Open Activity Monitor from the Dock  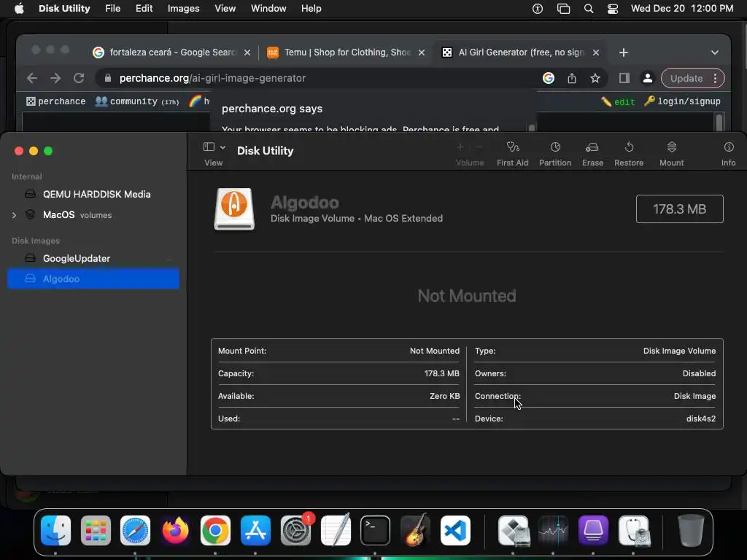[x=553, y=531]
